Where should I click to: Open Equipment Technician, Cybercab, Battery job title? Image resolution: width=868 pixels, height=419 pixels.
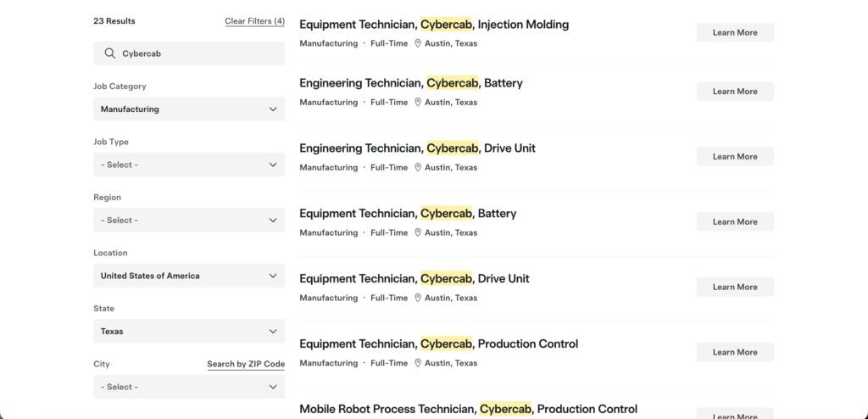coord(408,214)
